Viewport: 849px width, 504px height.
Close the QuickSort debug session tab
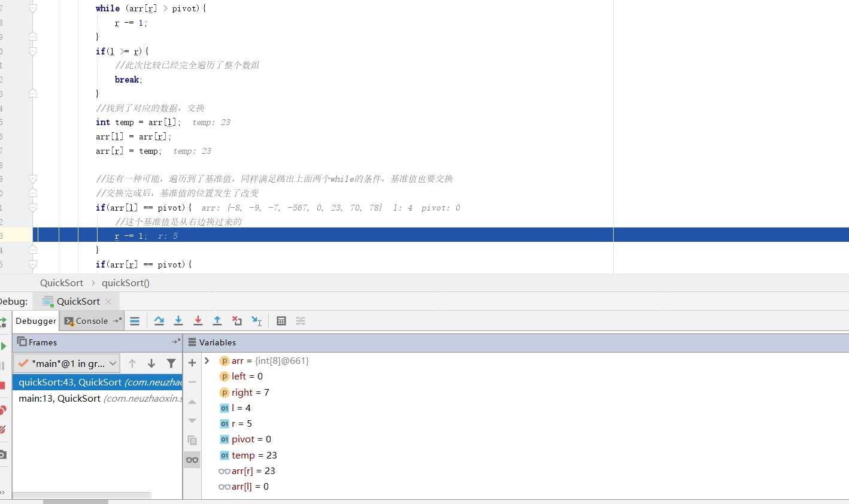(x=108, y=301)
